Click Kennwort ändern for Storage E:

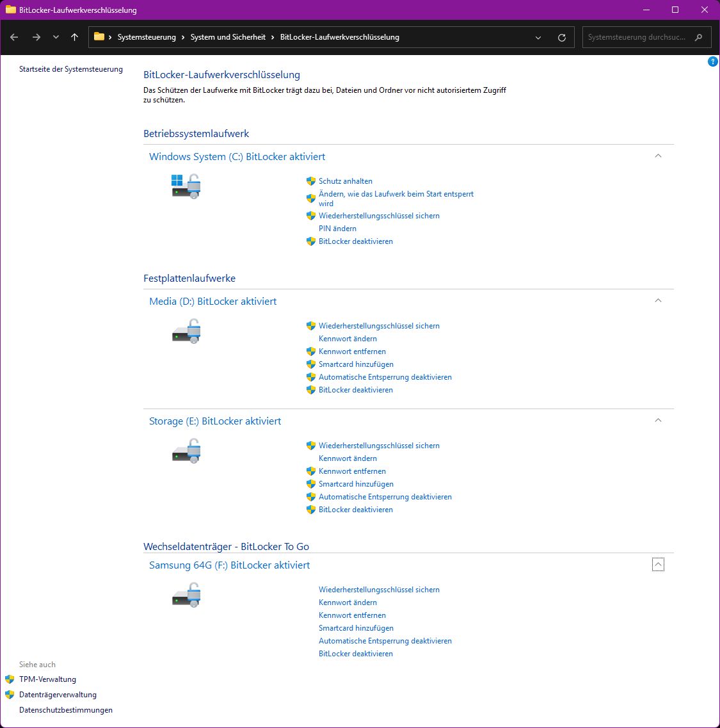(x=348, y=458)
